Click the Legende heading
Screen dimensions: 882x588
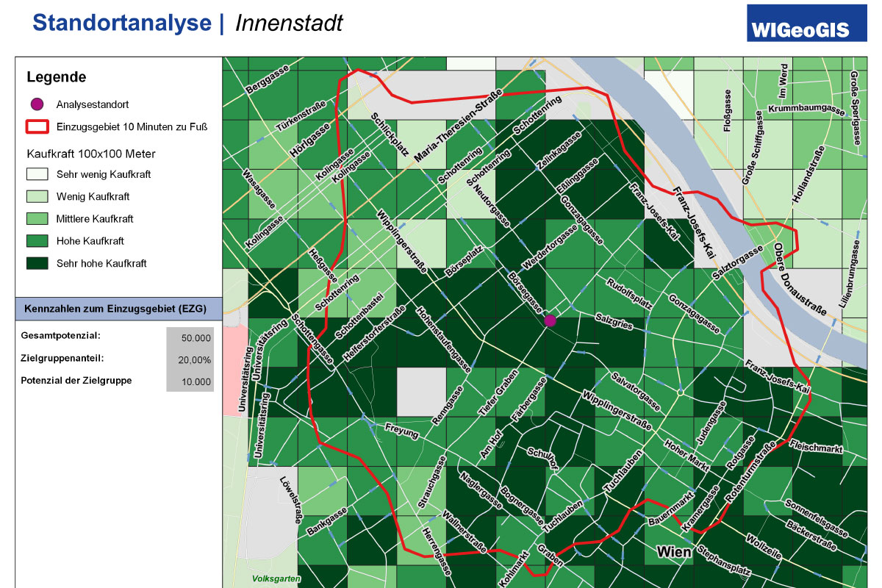(x=56, y=77)
